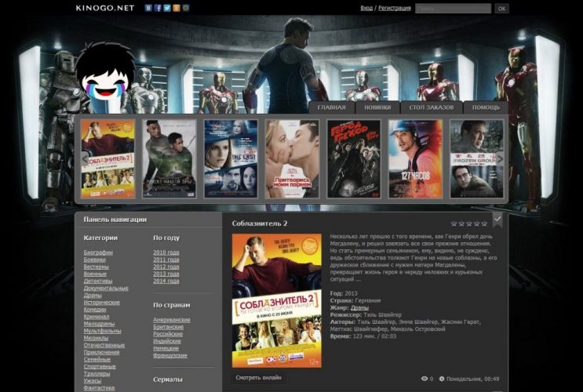Viewport: 583px width, 392px height.
Task: Open the Ужасы category
Action: point(93,380)
